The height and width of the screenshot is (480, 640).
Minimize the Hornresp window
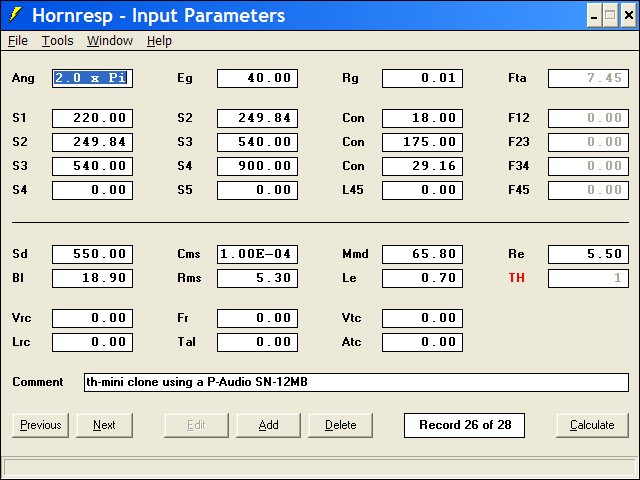[594, 16]
